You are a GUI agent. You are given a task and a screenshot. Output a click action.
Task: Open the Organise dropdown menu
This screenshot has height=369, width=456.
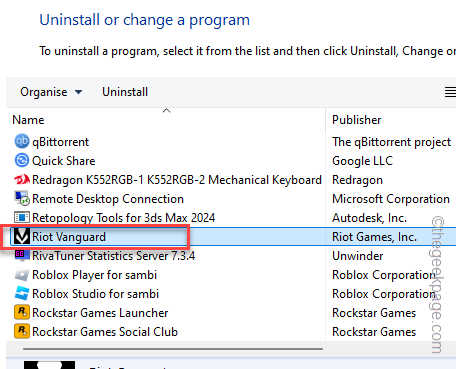(x=51, y=92)
